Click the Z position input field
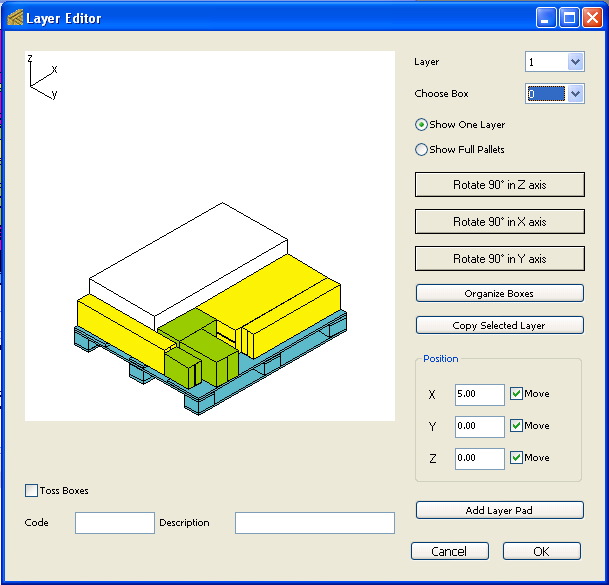The height and width of the screenshot is (585, 609). click(x=480, y=458)
